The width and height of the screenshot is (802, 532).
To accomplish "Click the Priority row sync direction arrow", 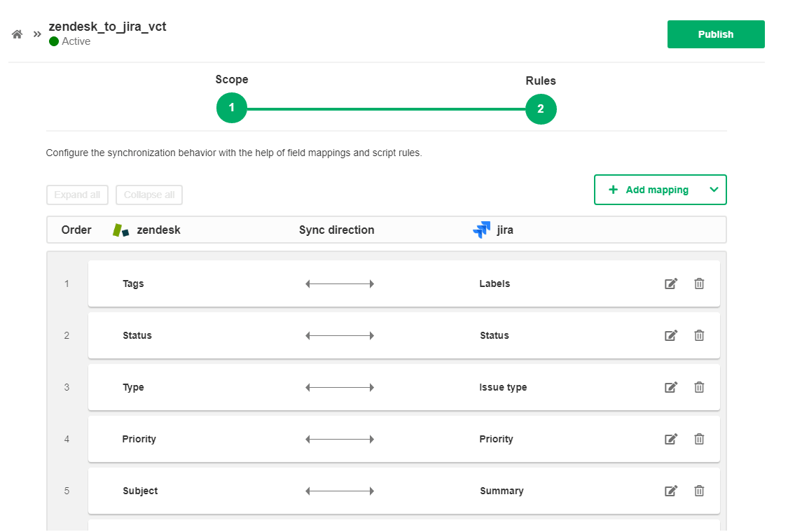I will point(340,439).
